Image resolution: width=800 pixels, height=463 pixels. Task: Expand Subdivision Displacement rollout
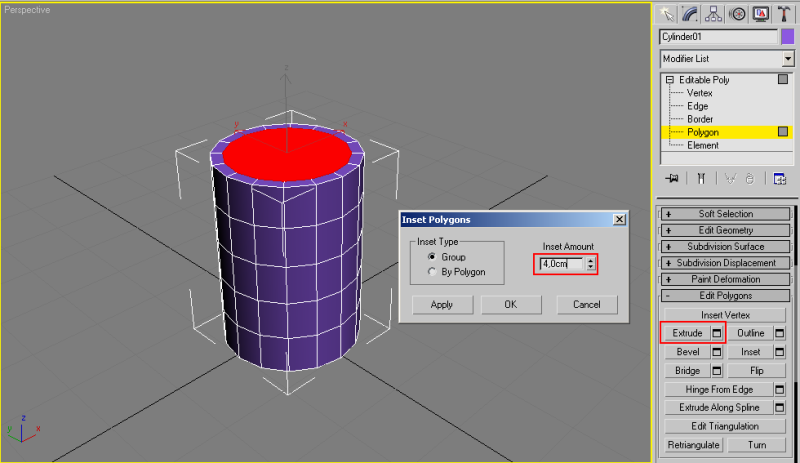pos(726,263)
